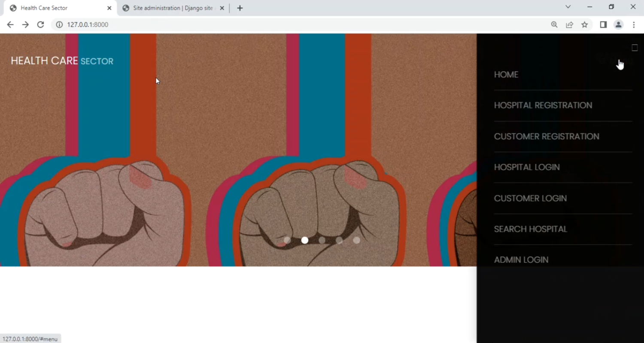Choose SEARCH HOSPITAL in the menu
Image resolution: width=644 pixels, height=343 pixels.
click(x=531, y=229)
